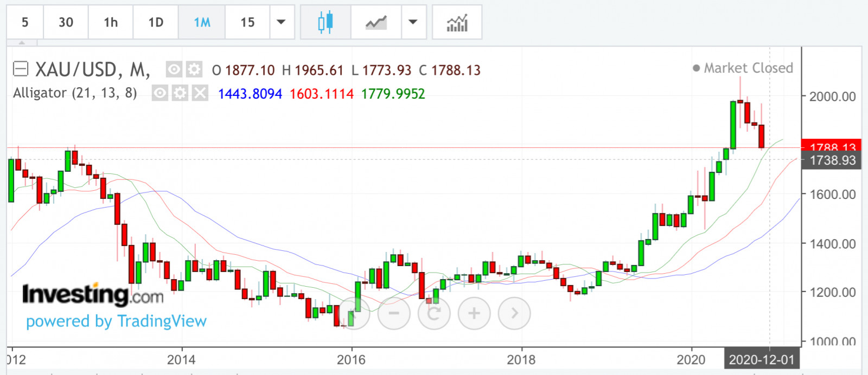Zoom in the chart with plus button

[474, 313]
